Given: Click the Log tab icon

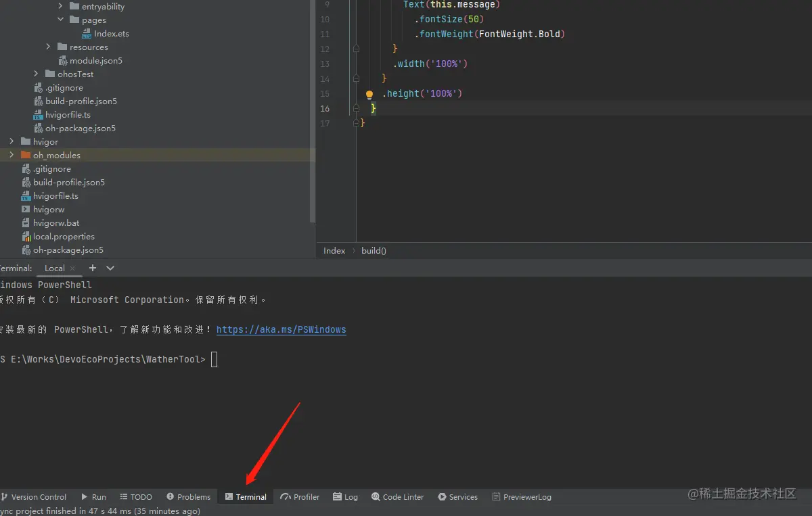Looking at the screenshot, I should pyautogui.click(x=337, y=496).
